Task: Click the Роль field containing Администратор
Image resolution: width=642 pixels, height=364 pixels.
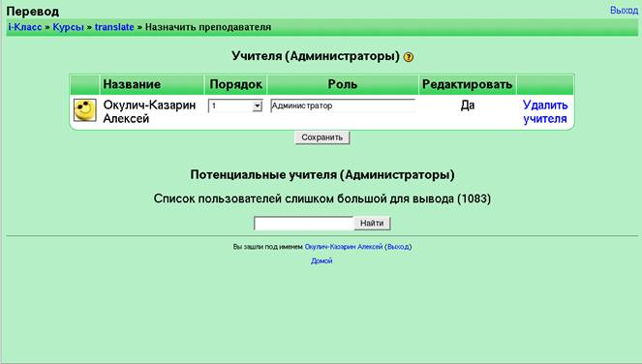Action: click(x=343, y=106)
